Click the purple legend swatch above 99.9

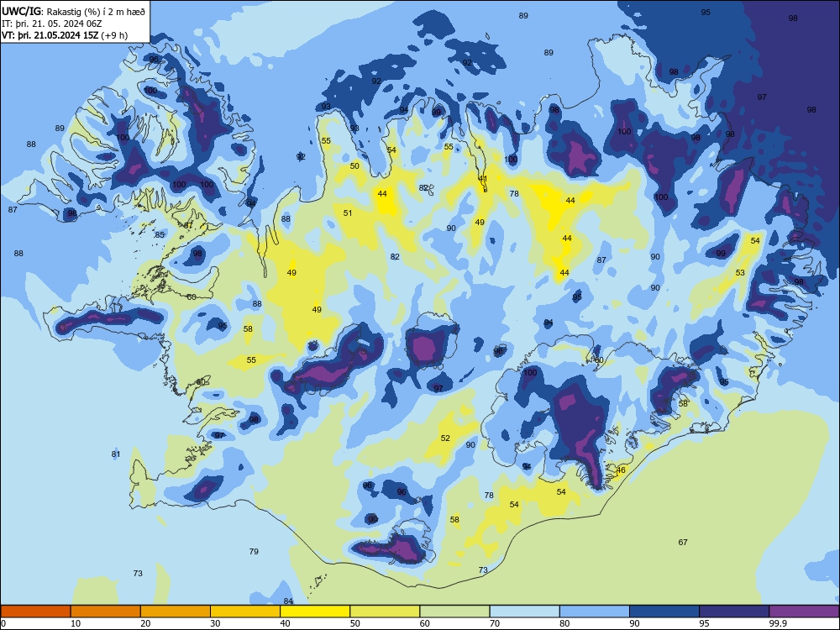pyautogui.click(x=804, y=612)
